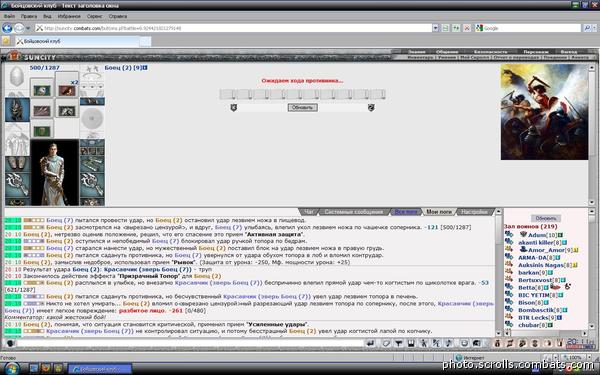This screenshot has height=375, width=600.
Task: Click the floppy disk icon in chat toolbar
Action: (x=411, y=343)
